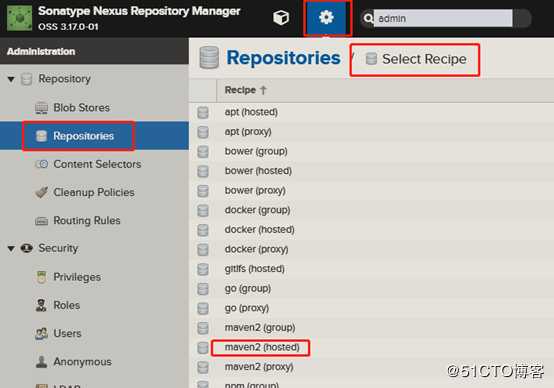Click the Roles person icon
The width and height of the screenshot is (554, 388).
pos(41,305)
